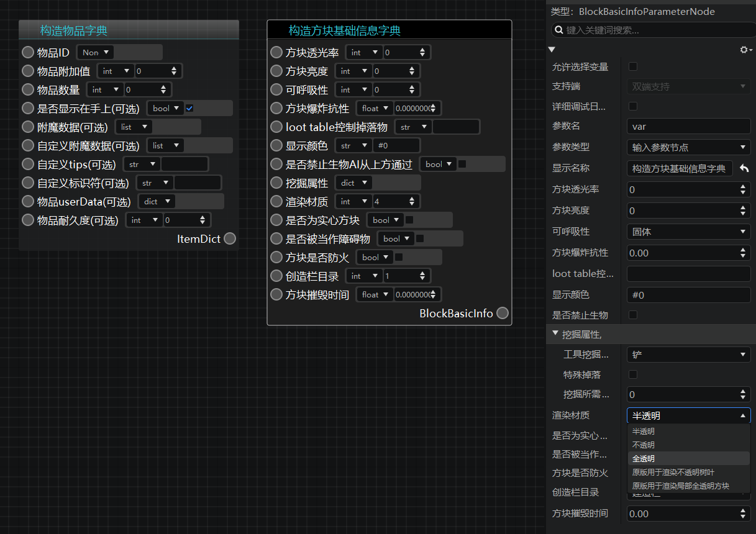
Task: Enable the 允许选择变量 checkbox
Action: point(633,66)
